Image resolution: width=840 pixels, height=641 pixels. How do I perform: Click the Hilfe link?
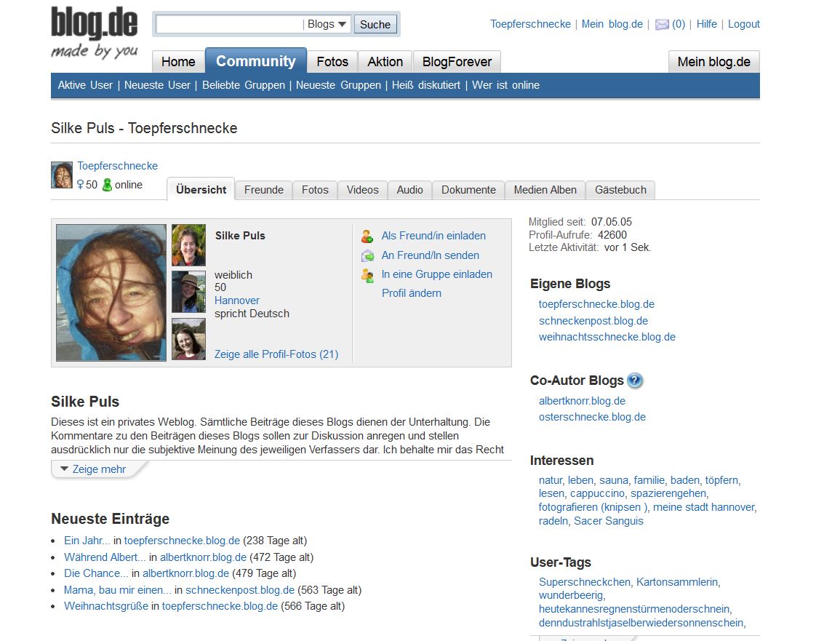pos(707,24)
